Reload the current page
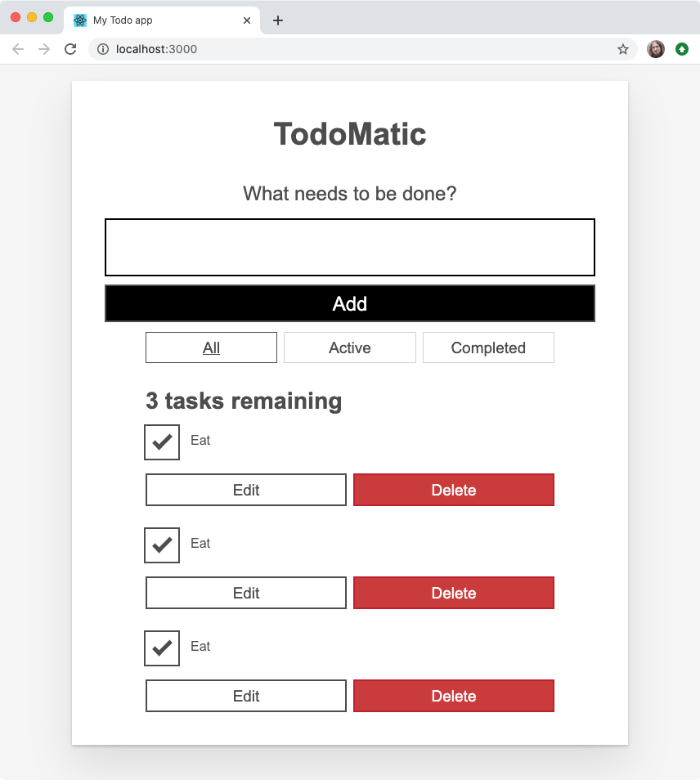700x780 pixels. coord(70,49)
